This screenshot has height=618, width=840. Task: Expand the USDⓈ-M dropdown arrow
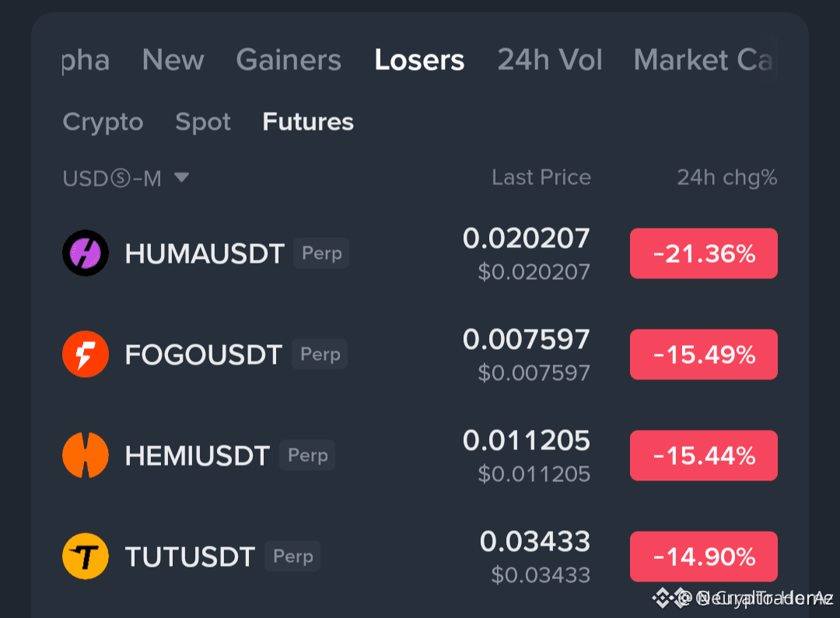tap(181, 177)
